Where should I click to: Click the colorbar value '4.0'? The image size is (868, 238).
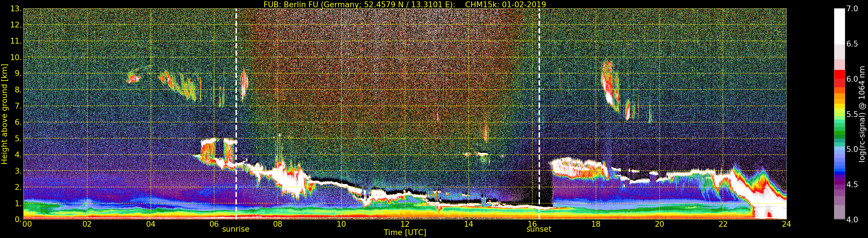pyautogui.click(x=852, y=220)
